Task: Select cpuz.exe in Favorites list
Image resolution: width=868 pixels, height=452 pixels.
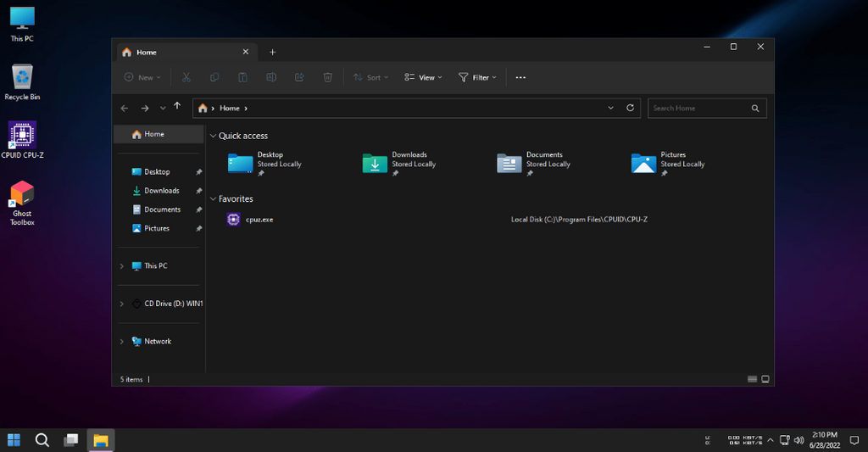Action: click(x=259, y=220)
